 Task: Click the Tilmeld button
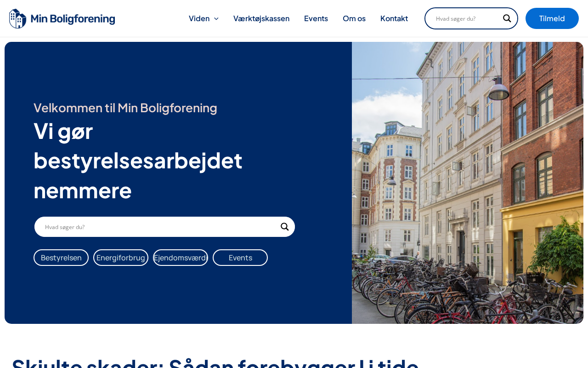point(552,18)
